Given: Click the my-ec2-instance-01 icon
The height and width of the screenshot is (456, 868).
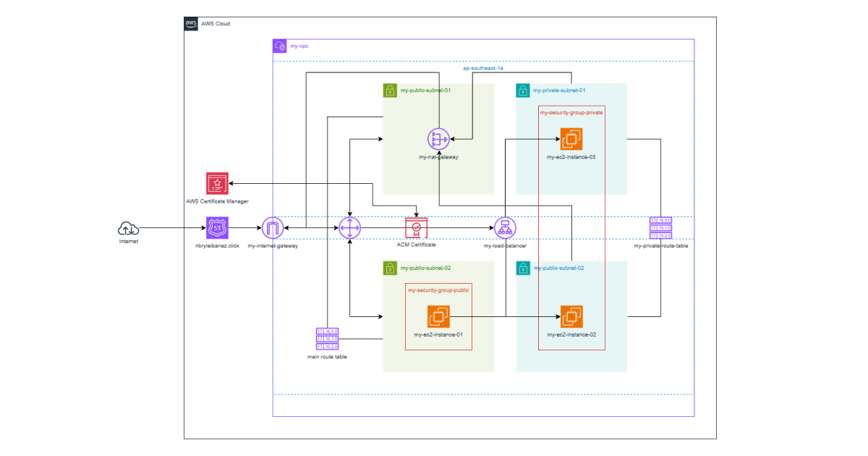Looking at the screenshot, I should click(x=439, y=316).
